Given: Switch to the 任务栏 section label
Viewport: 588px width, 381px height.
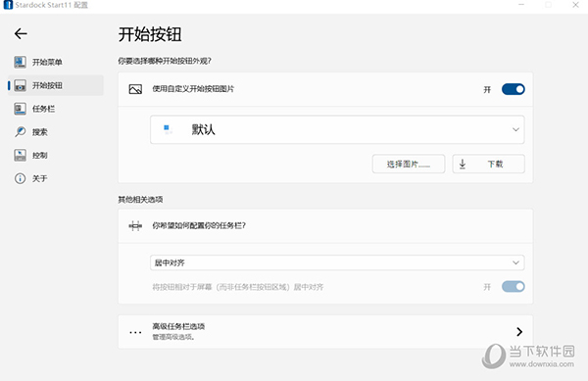Looking at the screenshot, I should click(43, 109).
